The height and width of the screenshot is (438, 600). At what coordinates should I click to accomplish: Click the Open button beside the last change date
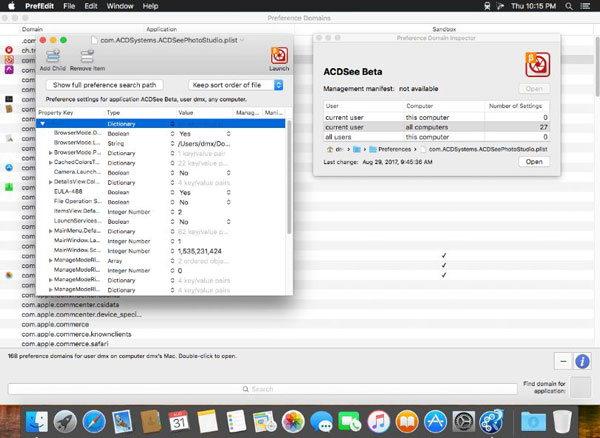pyautogui.click(x=534, y=161)
